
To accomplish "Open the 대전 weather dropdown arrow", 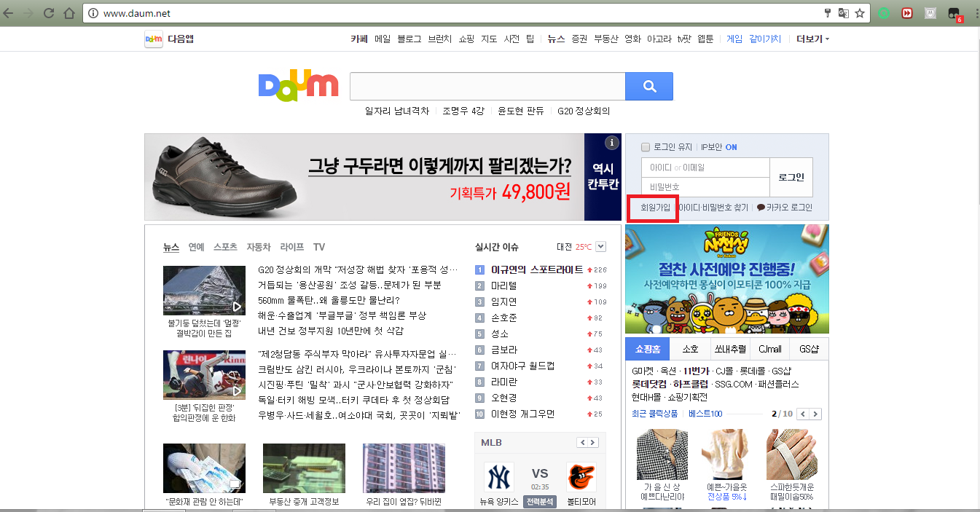I will (x=600, y=247).
